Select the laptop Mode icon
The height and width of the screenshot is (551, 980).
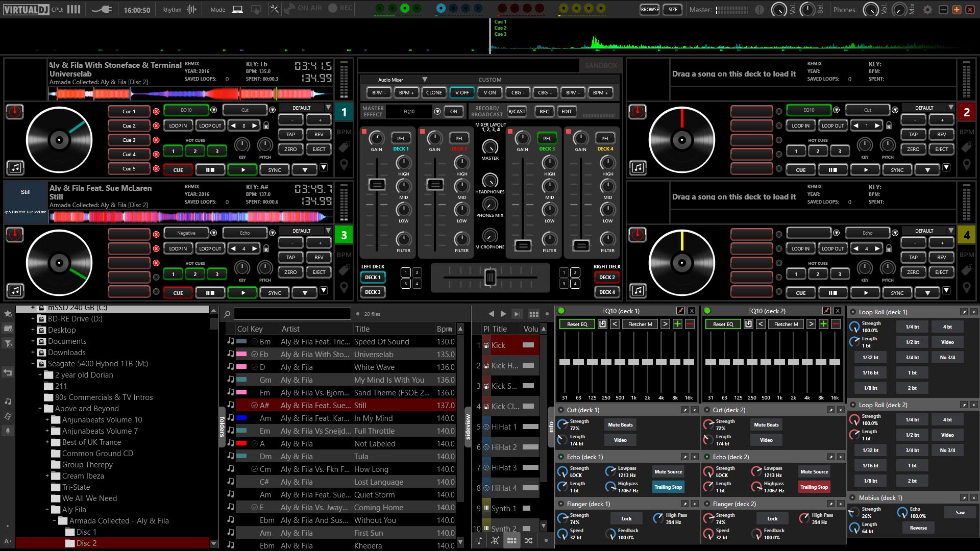click(237, 9)
